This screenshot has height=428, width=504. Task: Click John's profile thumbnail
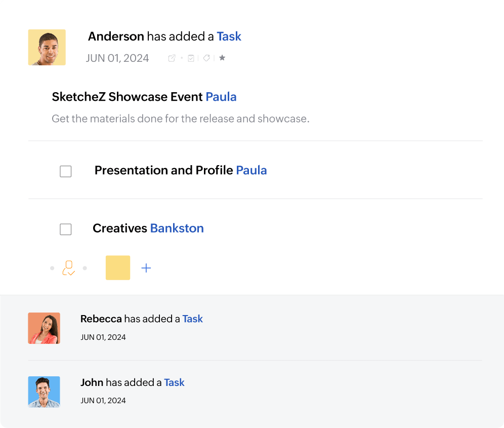(44, 392)
